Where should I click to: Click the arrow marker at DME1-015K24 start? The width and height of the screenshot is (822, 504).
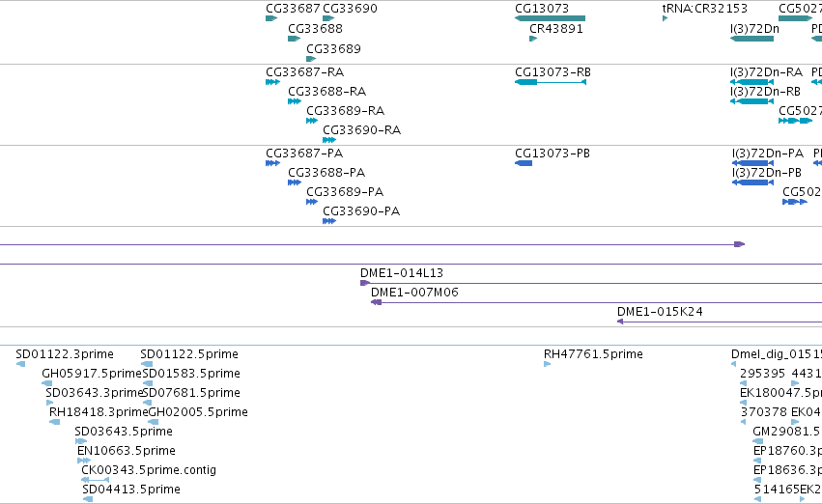620,322
